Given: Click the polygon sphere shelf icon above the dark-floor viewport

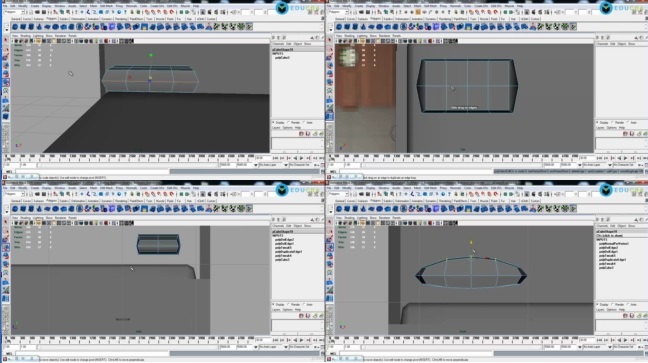Looking at the screenshot, I should click(x=15, y=27).
